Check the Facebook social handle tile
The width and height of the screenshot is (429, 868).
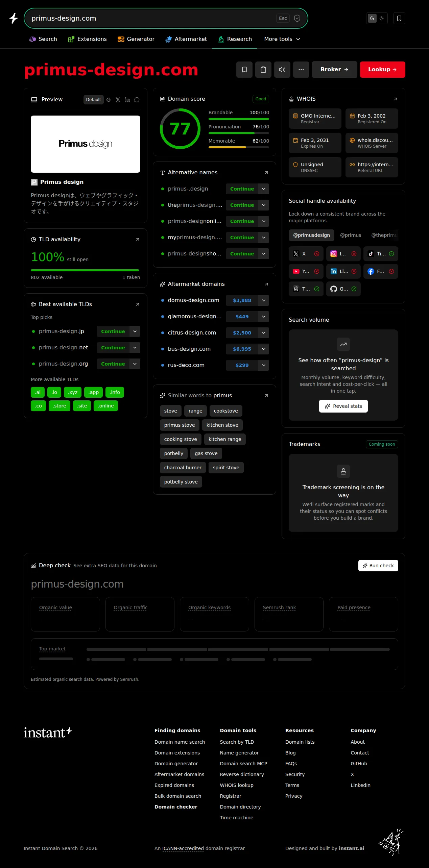pyautogui.click(x=381, y=271)
